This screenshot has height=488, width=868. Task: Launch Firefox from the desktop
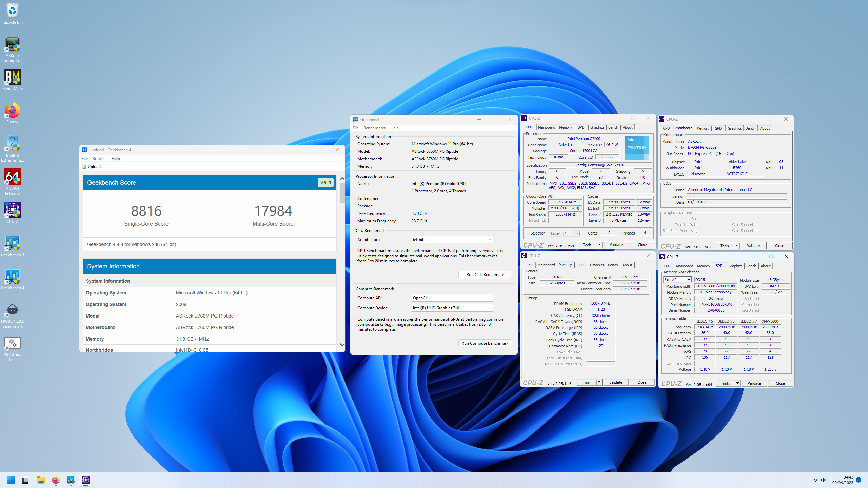click(x=13, y=113)
